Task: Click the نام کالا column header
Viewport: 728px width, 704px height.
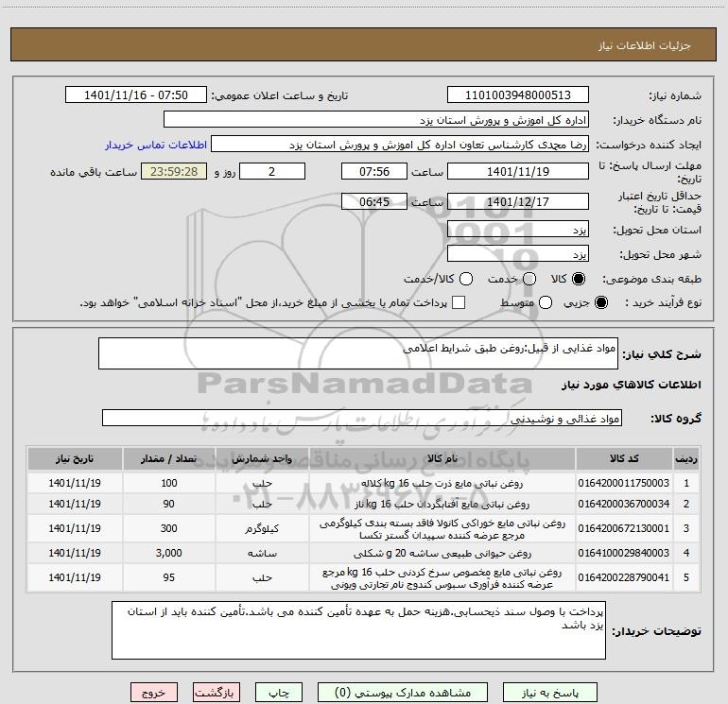Action: click(442, 458)
